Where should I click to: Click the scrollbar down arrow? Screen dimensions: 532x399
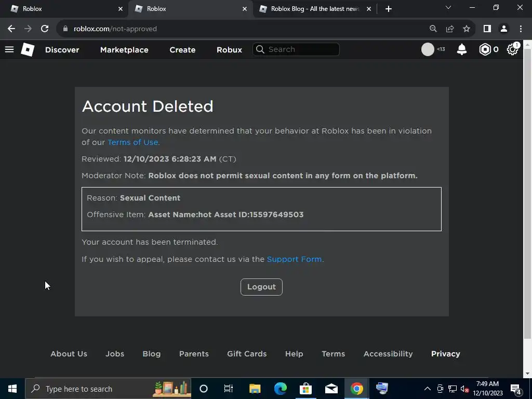pos(528,374)
